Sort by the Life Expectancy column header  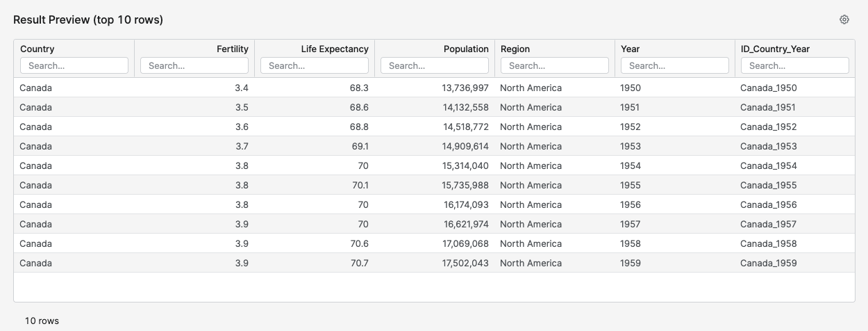335,49
